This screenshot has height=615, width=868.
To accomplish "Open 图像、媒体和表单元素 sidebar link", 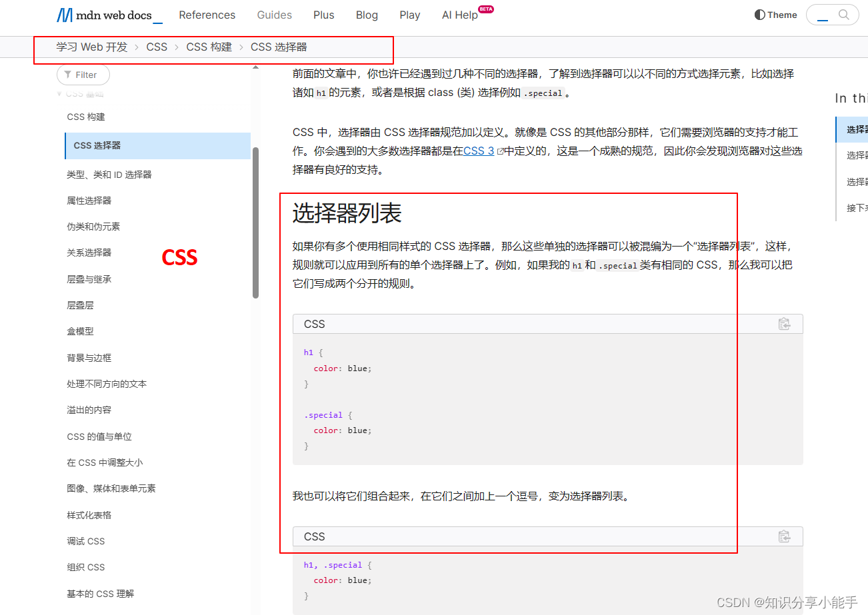I will pos(111,488).
